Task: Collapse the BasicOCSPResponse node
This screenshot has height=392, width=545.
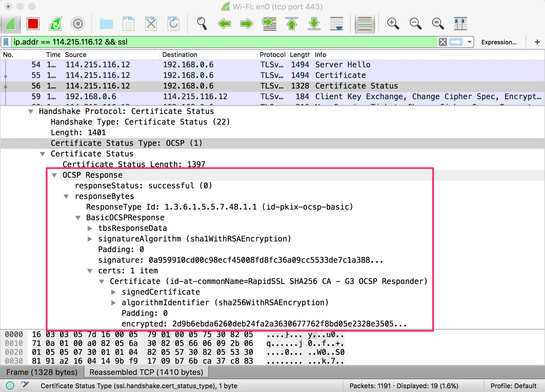Action: click(x=78, y=218)
